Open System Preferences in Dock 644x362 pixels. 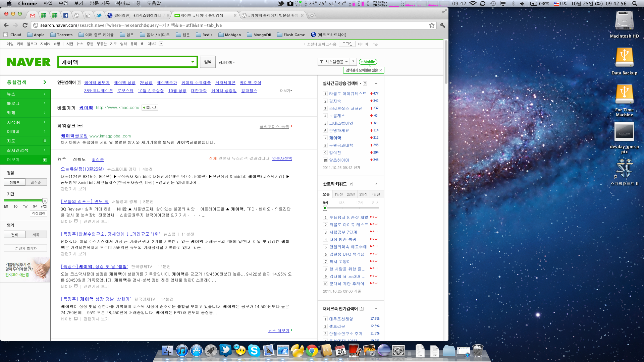click(x=398, y=351)
